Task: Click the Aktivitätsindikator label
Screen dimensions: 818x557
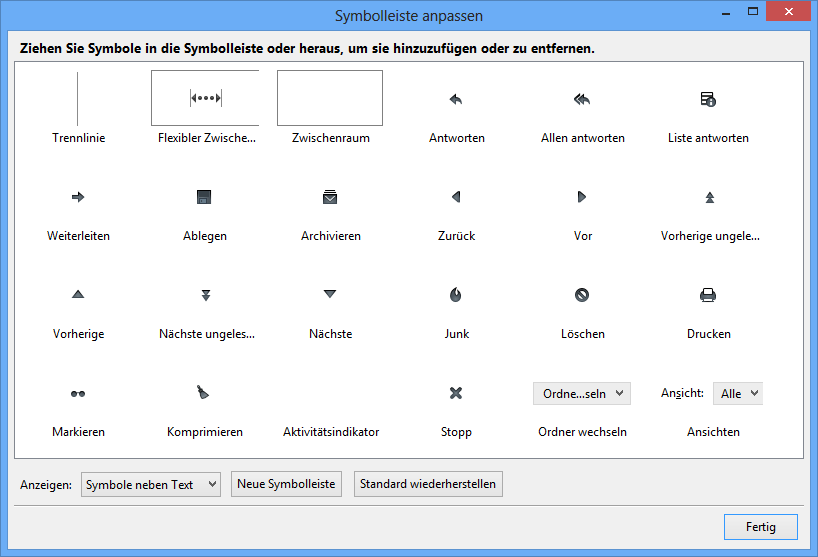Action: 331,432
